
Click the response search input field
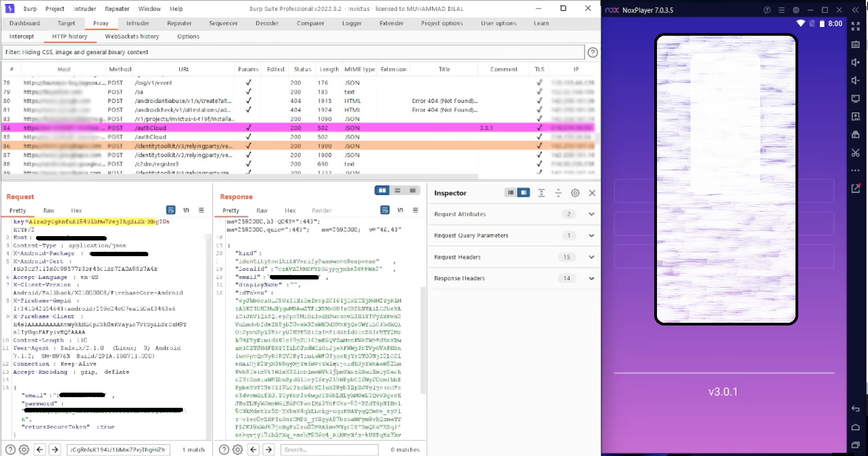coord(329,450)
